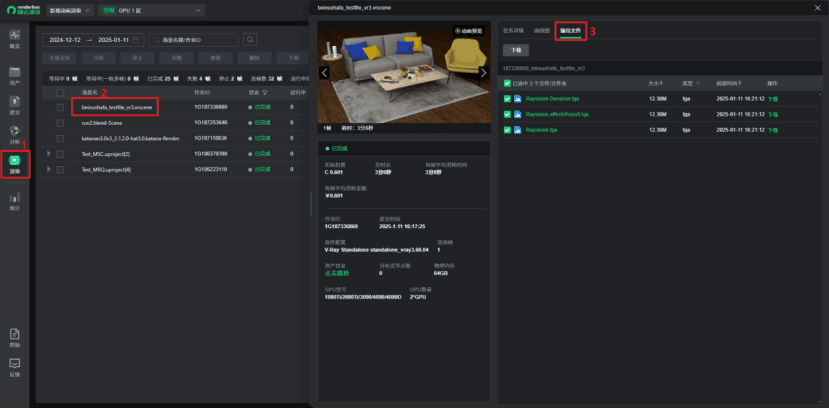Tick the select-all checkbox in job list header
The width and height of the screenshot is (829, 409).
tap(60, 92)
